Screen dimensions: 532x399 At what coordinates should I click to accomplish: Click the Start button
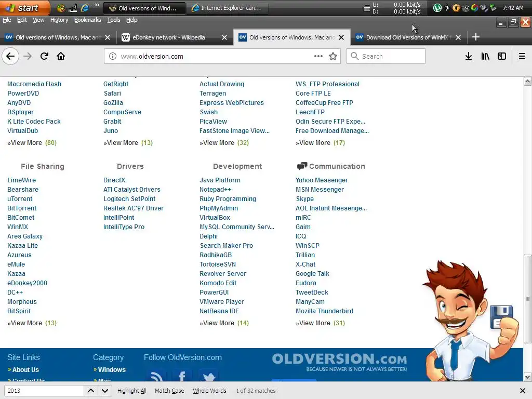coord(24,8)
